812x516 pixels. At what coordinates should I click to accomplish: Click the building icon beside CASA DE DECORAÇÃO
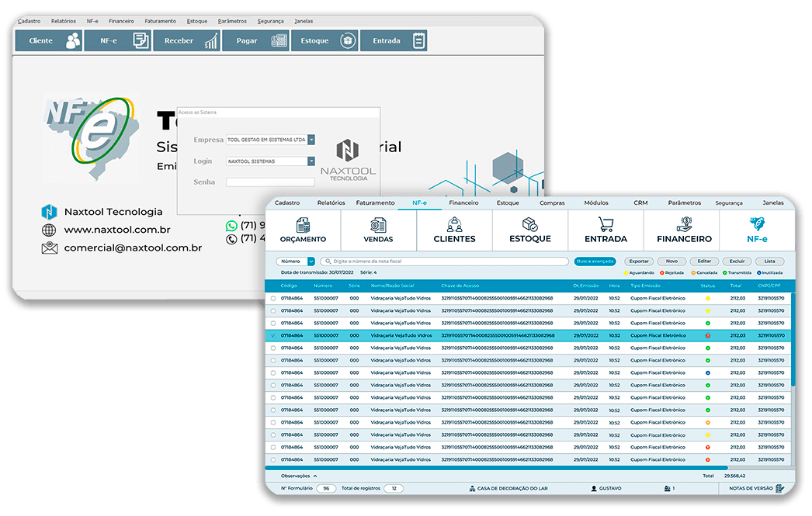[x=472, y=489]
